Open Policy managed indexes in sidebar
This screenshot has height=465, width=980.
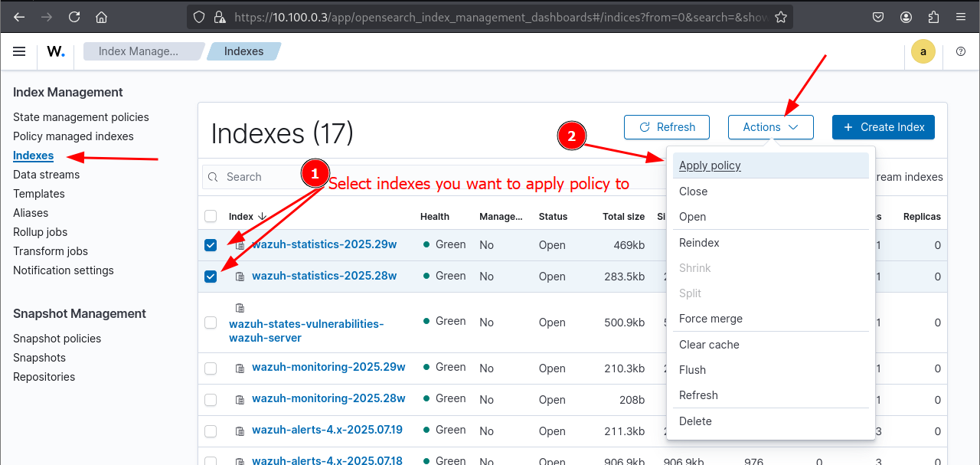[73, 136]
